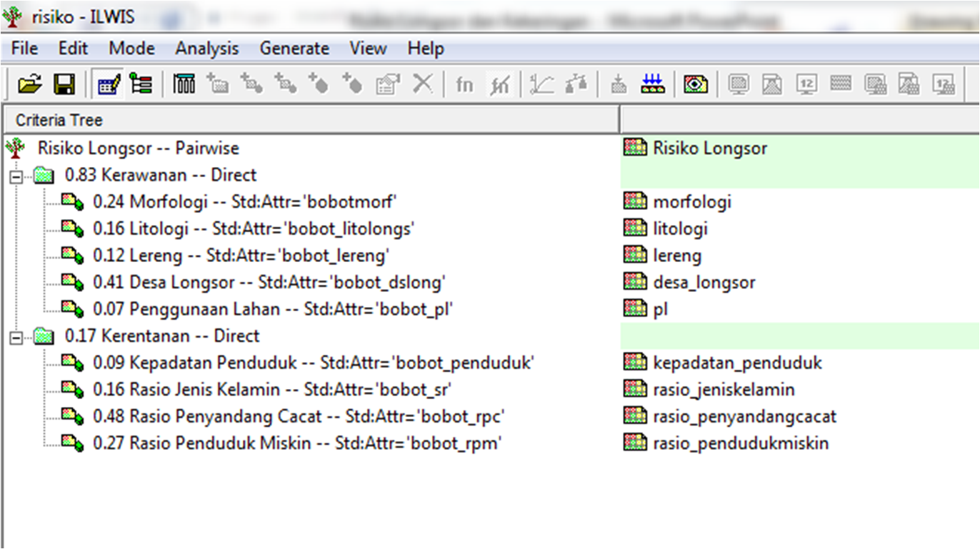
Task: Click the Insert Factor icon
Action: point(319,85)
